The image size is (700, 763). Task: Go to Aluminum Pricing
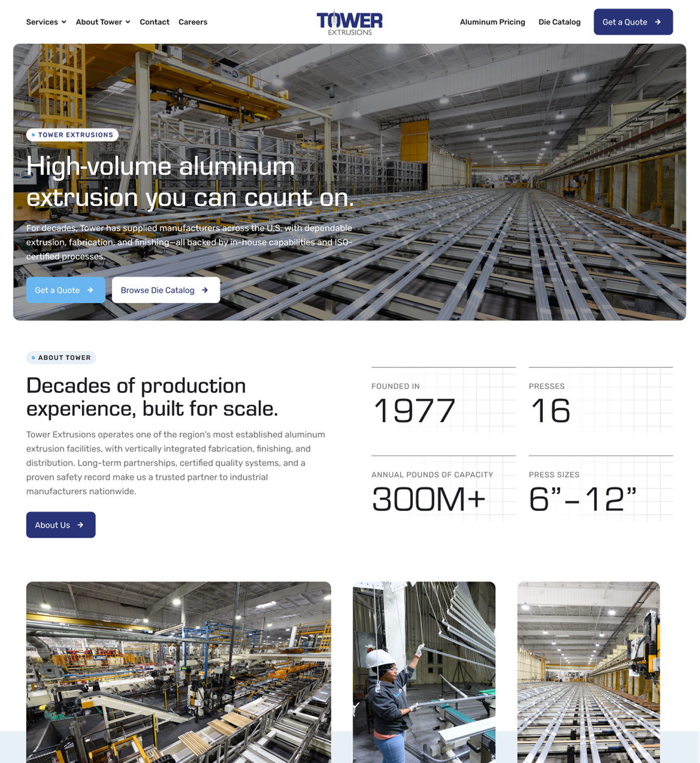pos(493,22)
